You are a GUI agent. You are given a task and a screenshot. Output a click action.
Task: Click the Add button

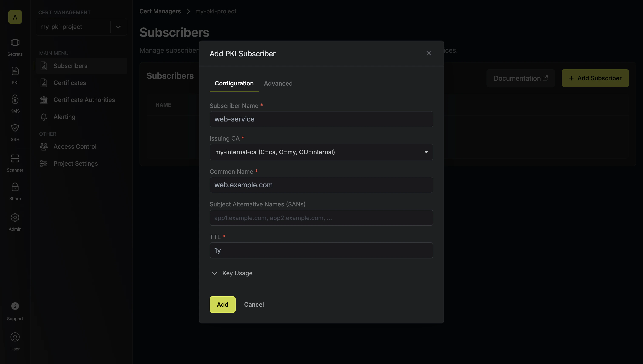click(222, 305)
